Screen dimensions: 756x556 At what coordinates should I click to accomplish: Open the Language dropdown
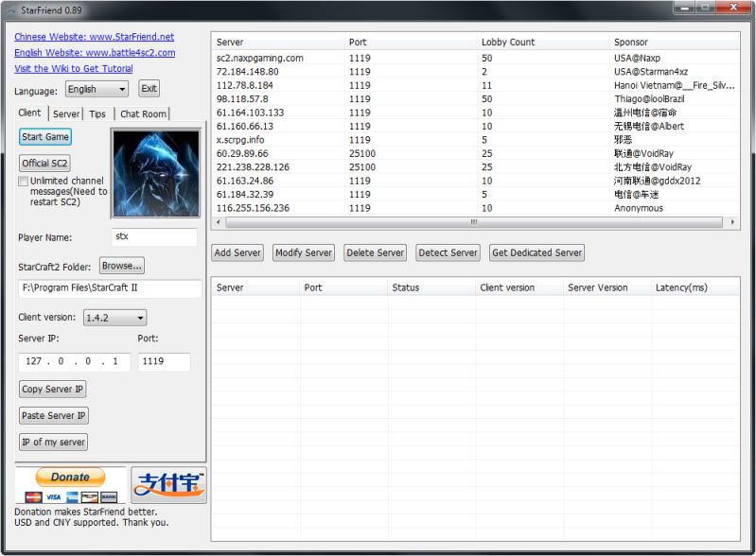click(97, 89)
